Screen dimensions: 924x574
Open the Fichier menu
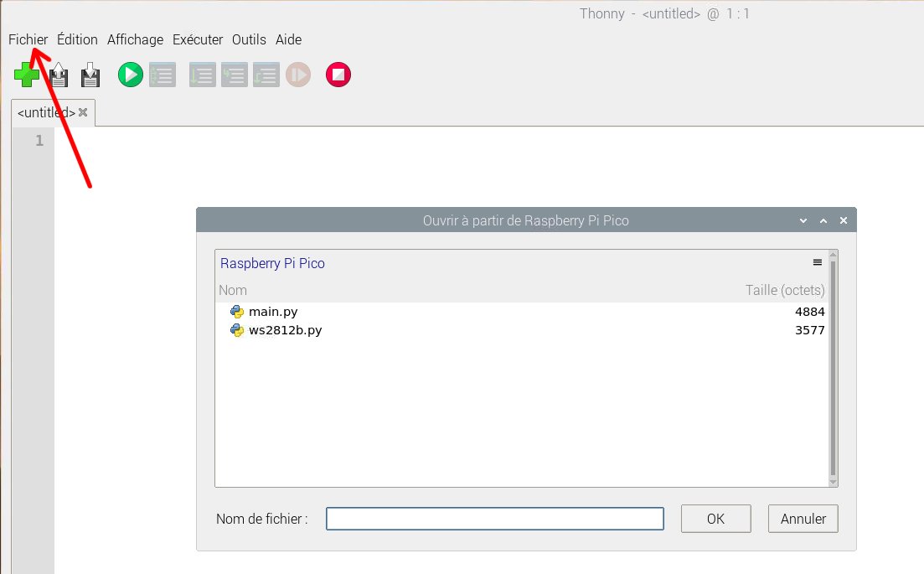click(28, 39)
